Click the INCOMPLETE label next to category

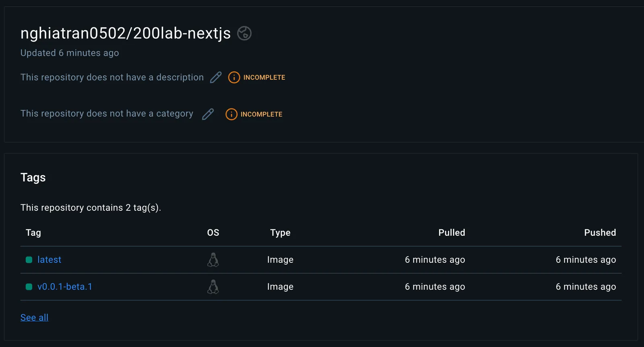click(x=262, y=114)
